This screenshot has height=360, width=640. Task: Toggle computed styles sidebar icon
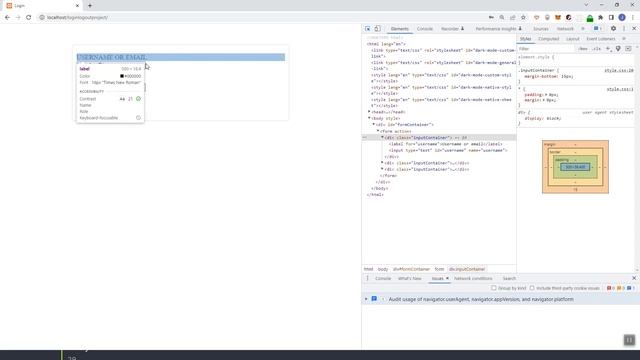tap(628, 49)
